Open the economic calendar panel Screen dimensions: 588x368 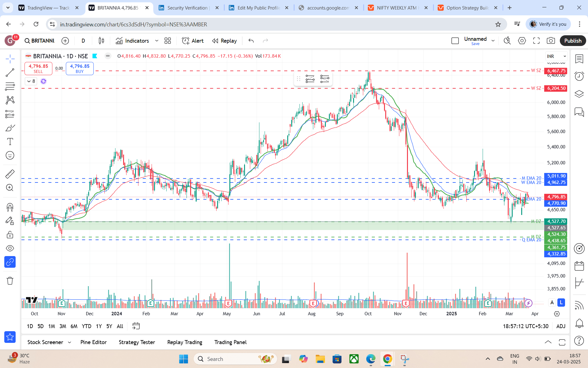579,266
